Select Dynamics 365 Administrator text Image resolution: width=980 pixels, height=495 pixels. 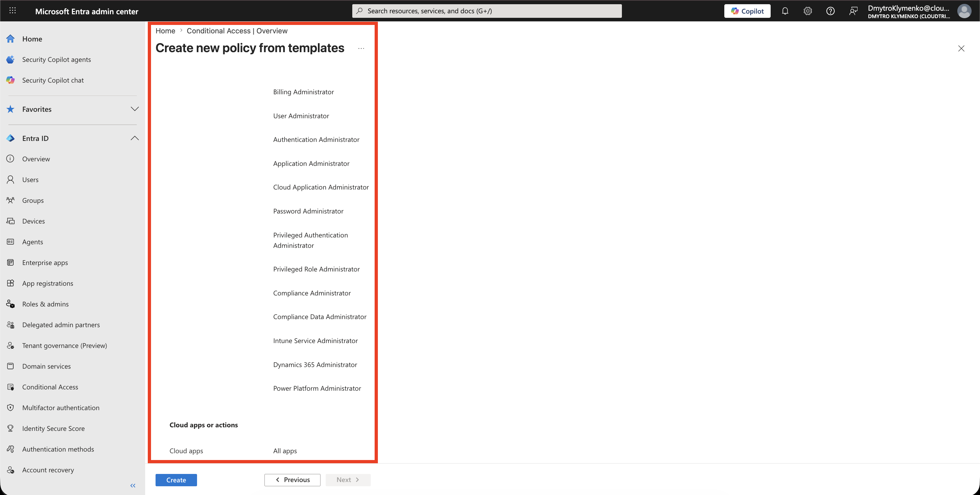[x=315, y=364]
